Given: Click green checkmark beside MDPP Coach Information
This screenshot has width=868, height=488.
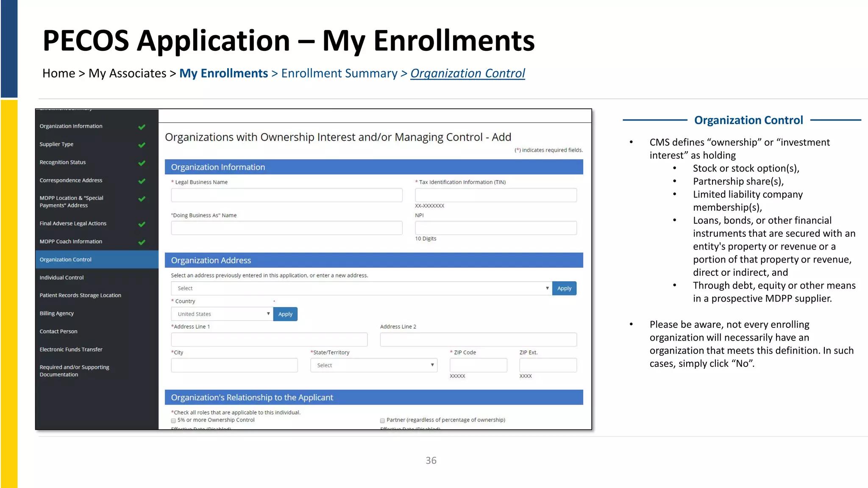Looking at the screenshot, I should 142,242.
